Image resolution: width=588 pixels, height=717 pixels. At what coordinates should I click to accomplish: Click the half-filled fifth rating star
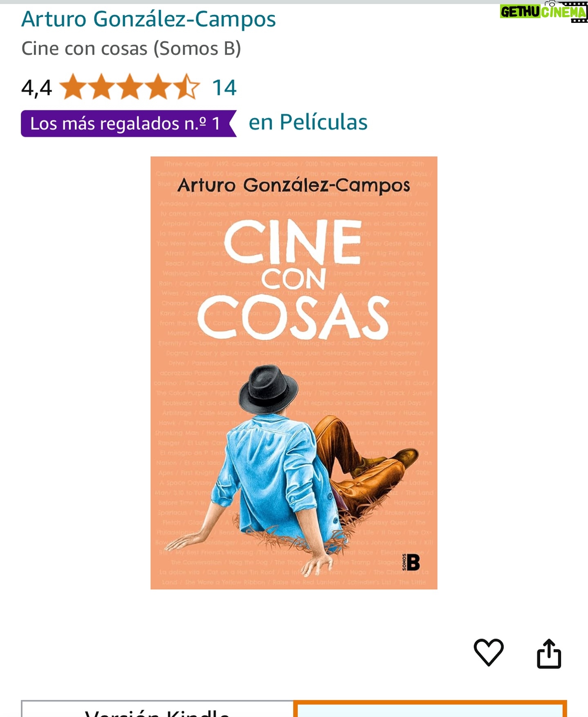(x=186, y=87)
